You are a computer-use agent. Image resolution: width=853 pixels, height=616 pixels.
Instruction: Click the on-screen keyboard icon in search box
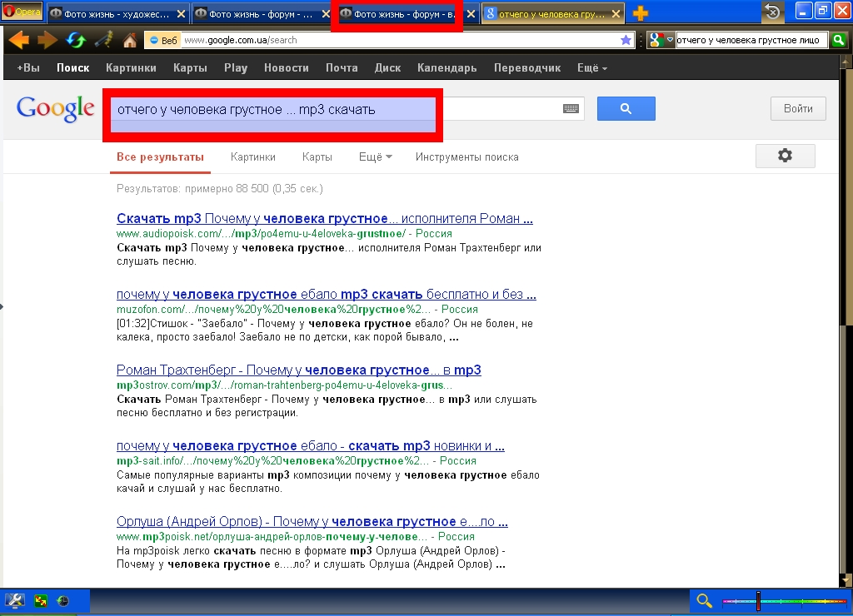point(571,109)
